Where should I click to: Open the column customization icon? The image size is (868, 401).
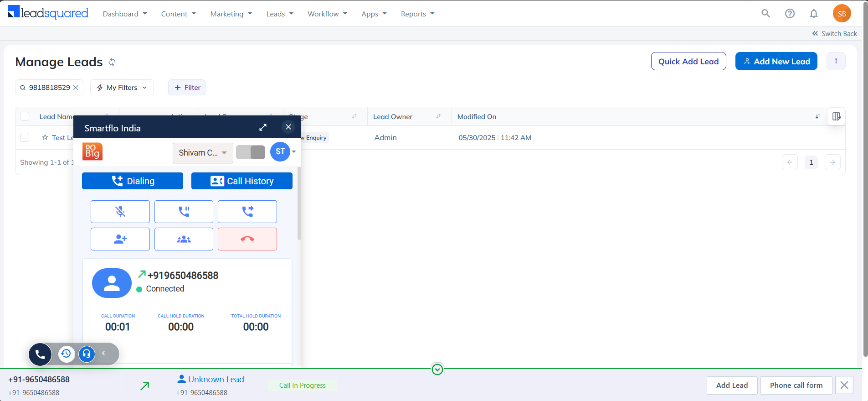coord(837,116)
